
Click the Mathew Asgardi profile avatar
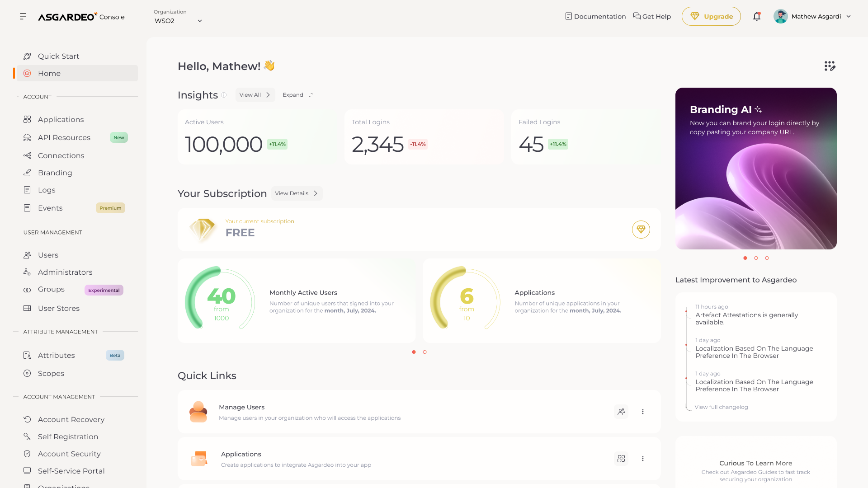[x=780, y=17]
